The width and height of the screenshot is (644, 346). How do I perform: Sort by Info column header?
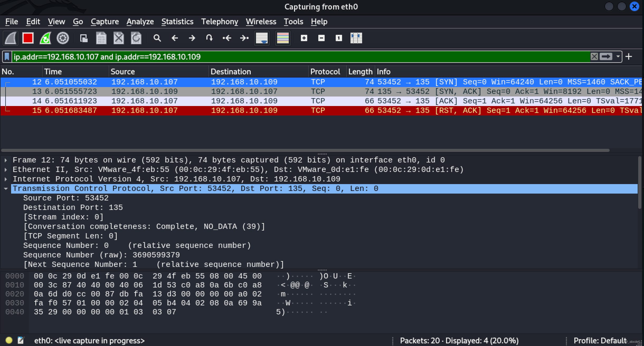coord(508,72)
